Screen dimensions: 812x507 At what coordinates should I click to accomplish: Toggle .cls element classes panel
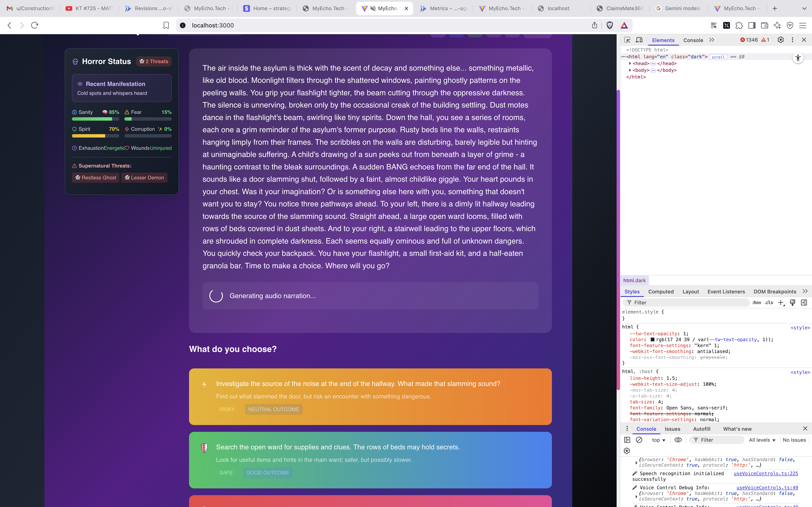pyautogui.click(x=769, y=303)
